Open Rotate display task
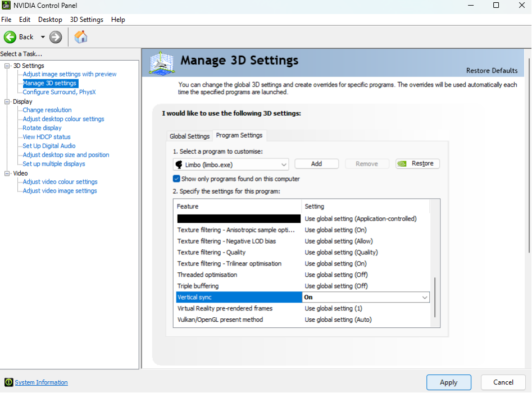The width and height of the screenshot is (532, 393). pos(42,128)
